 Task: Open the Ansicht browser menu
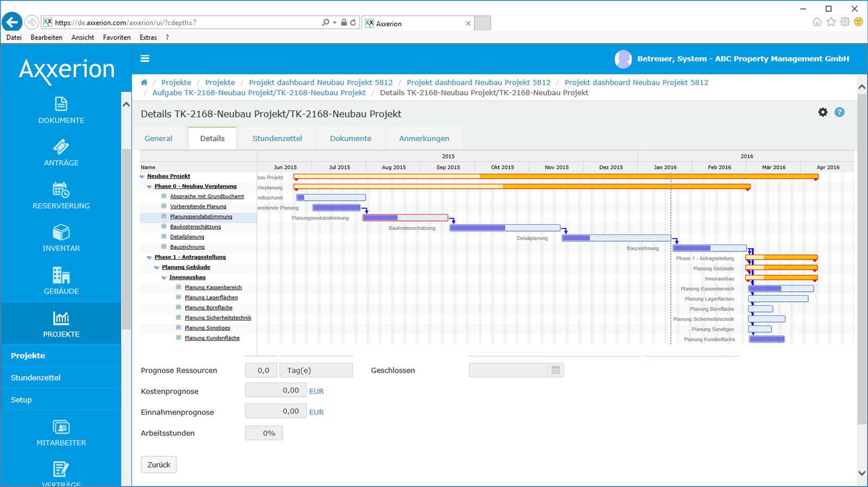[x=82, y=37]
